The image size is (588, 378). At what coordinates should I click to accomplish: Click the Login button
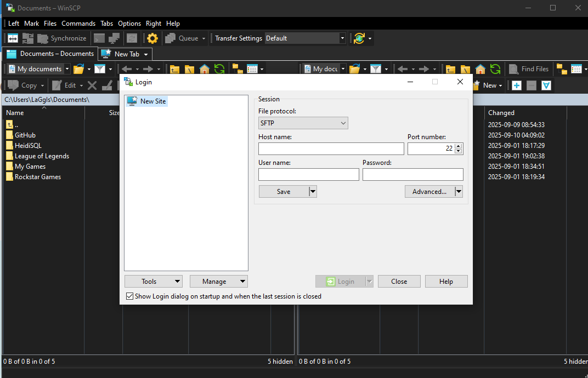pyautogui.click(x=341, y=282)
